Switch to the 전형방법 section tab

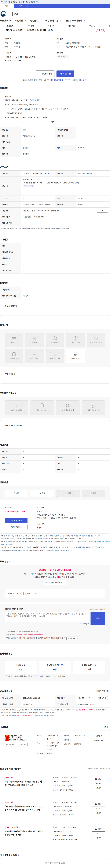(92, 26)
